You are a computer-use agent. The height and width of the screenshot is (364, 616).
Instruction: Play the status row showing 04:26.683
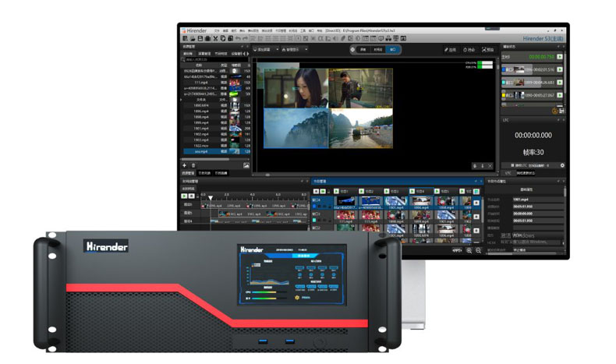pos(559,83)
